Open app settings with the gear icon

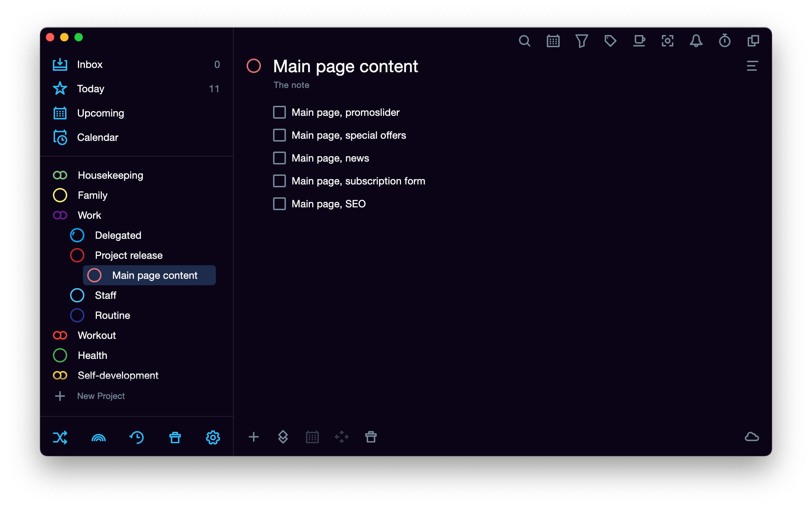pos(213,437)
